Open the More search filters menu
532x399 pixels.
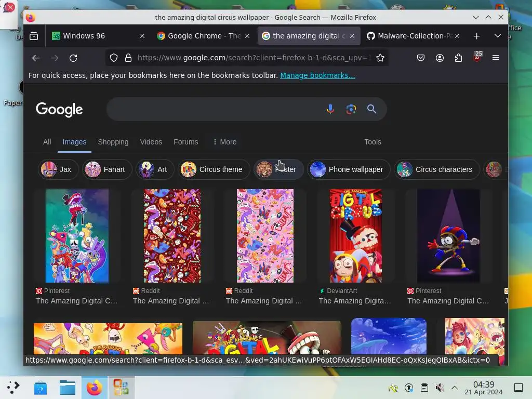[224, 142]
